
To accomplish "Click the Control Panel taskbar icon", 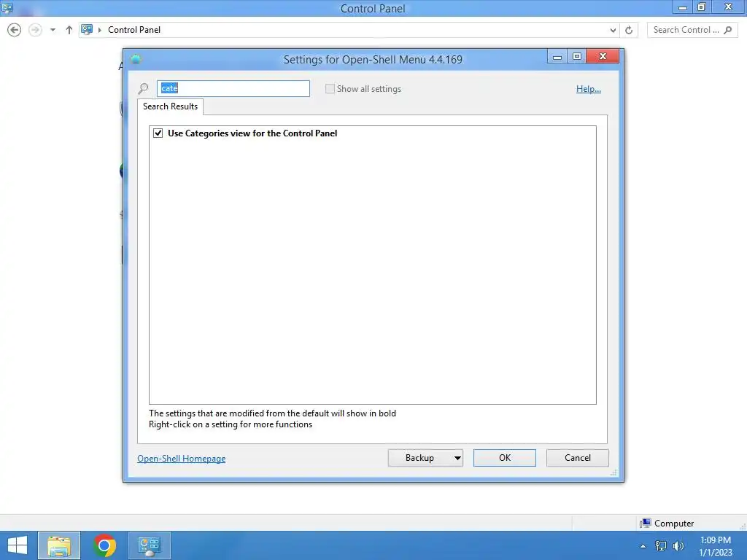I will (x=149, y=545).
